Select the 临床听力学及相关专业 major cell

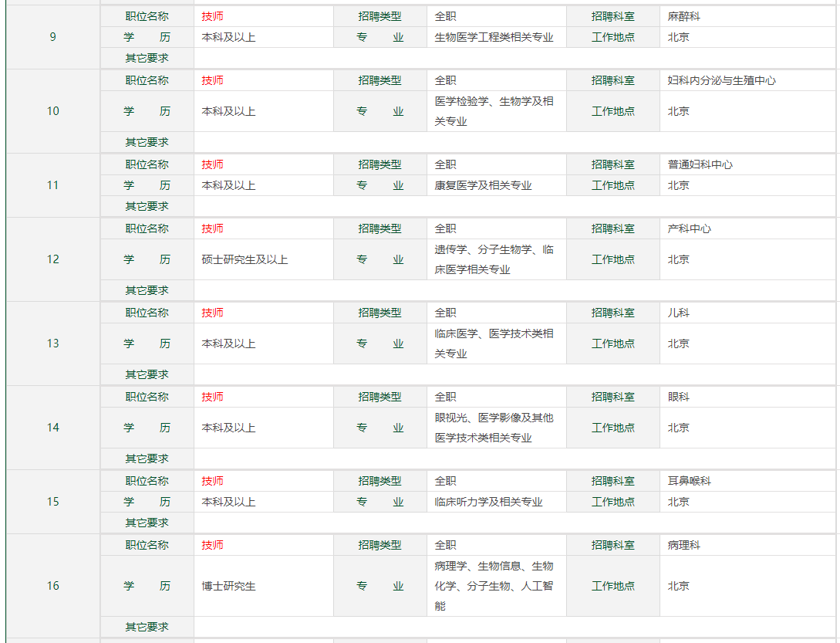[x=488, y=502]
